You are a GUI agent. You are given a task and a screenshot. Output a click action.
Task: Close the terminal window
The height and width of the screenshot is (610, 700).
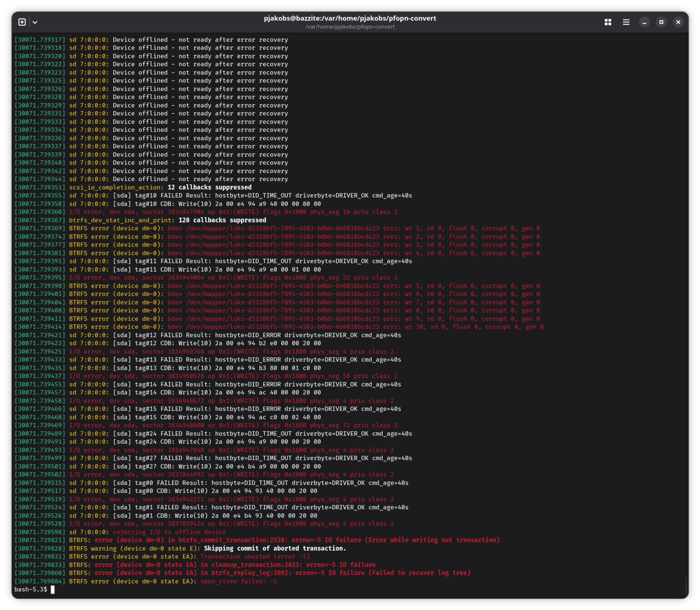click(678, 22)
